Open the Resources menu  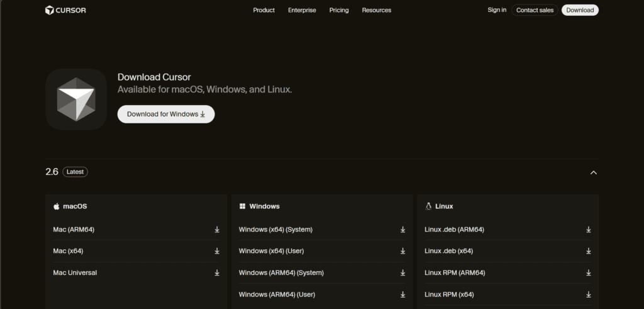click(376, 10)
